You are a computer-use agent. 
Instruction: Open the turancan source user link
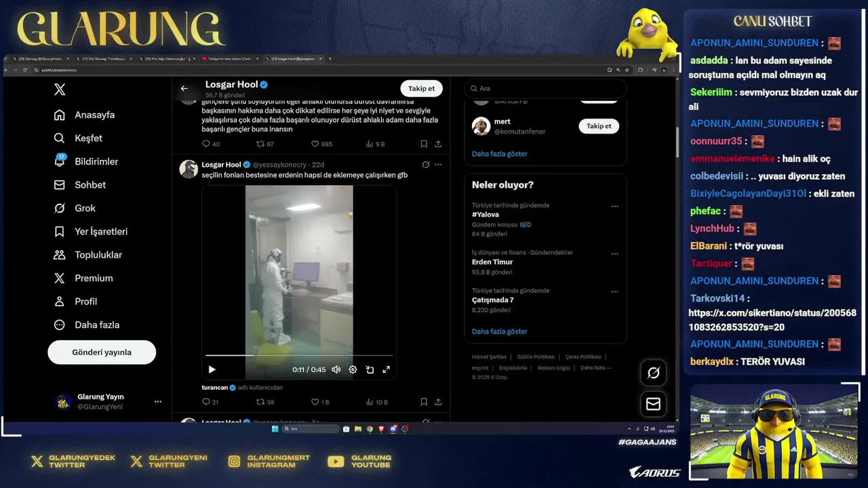pyautogui.click(x=214, y=388)
